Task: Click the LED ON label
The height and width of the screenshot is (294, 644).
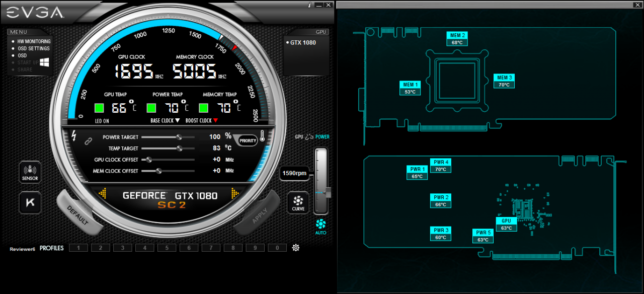Action: click(102, 121)
